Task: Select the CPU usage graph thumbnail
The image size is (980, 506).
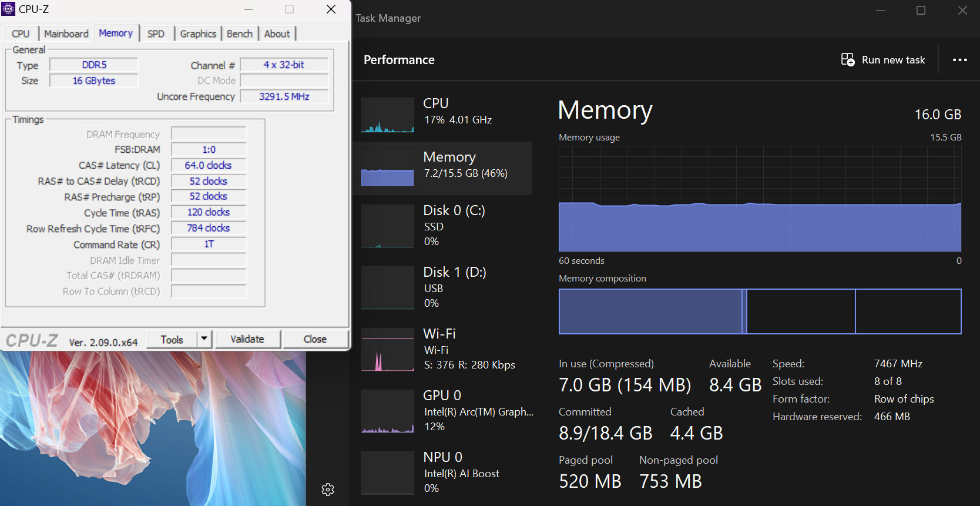Action: click(x=387, y=115)
